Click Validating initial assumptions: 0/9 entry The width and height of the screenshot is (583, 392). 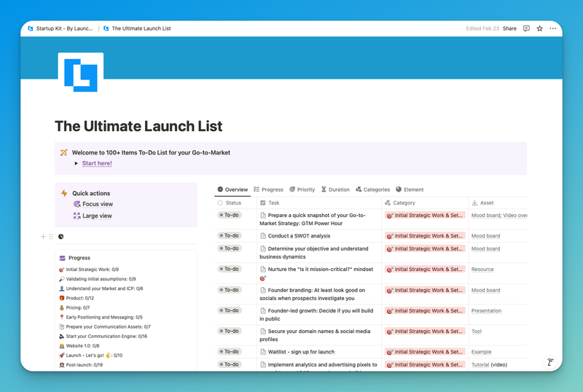(x=98, y=279)
